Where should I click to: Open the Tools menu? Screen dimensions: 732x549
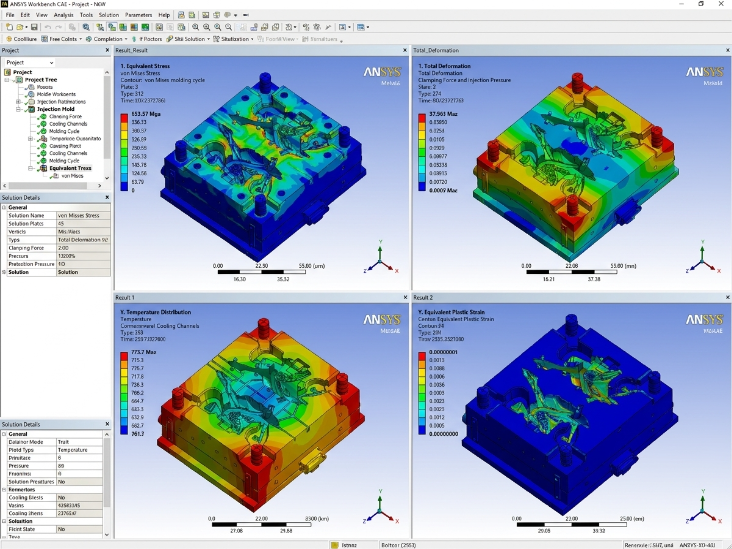tap(86, 15)
